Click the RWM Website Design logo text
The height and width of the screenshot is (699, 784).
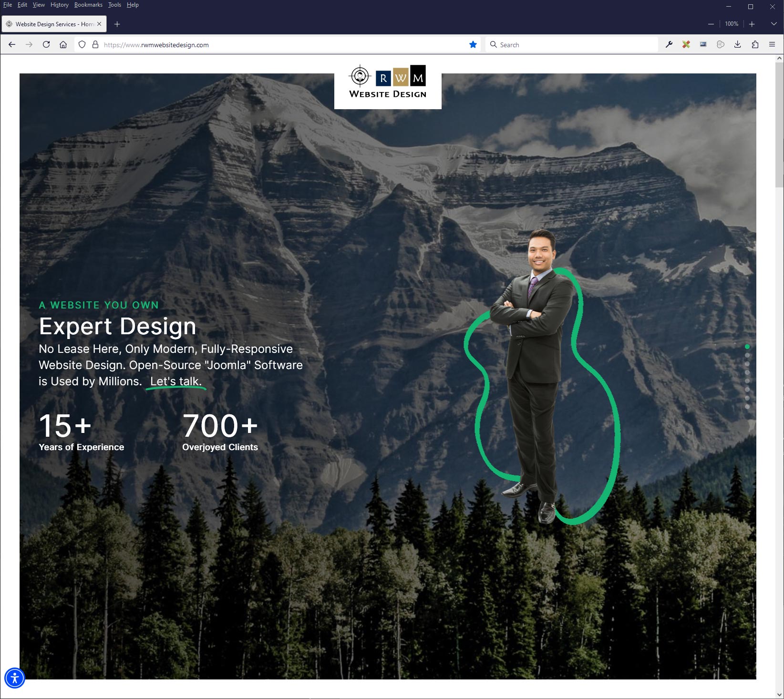point(388,94)
